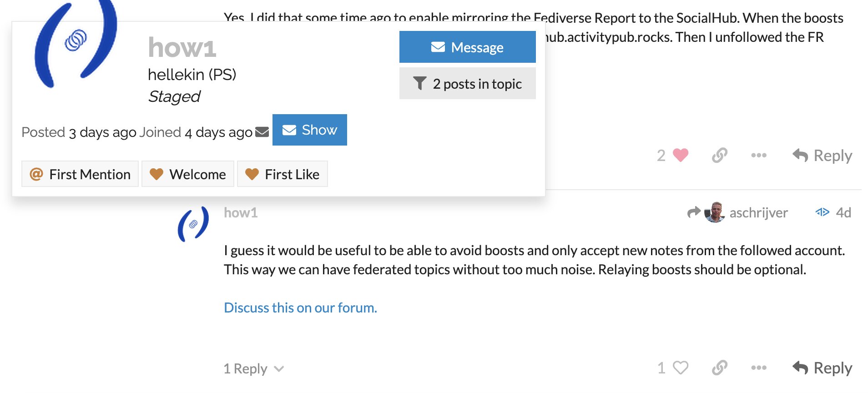Image resolution: width=868 pixels, height=393 pixels.
Task: Open the First Mention badge
Action: 80,174
